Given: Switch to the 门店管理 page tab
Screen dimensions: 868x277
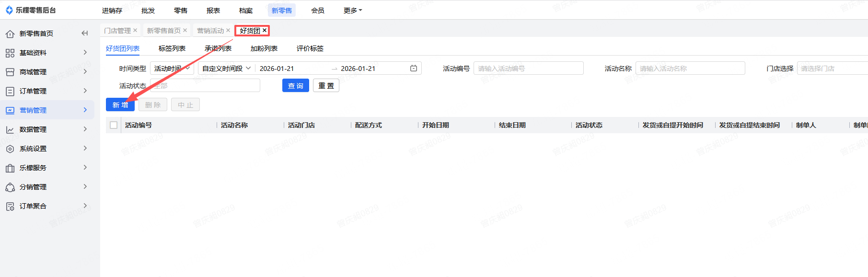Looking at the screenshot, I should click(117, 30).
